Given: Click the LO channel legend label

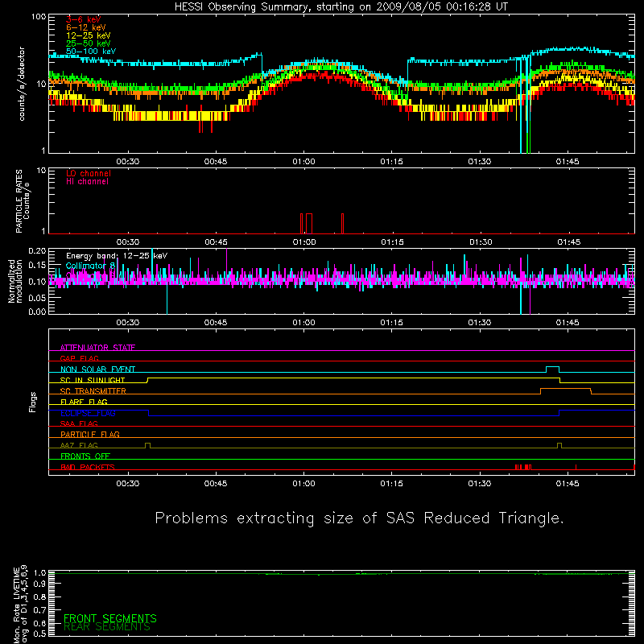Looking at the screenshot, I should pos(89,173).
